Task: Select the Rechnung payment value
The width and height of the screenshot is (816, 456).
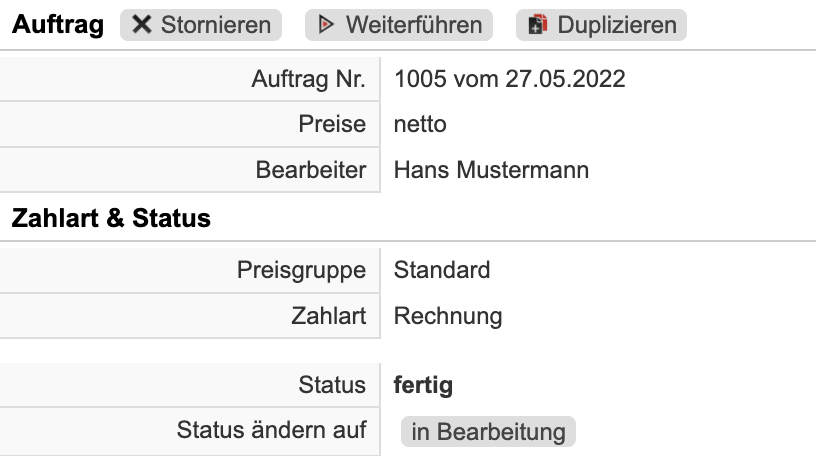Action: (448, 317)
